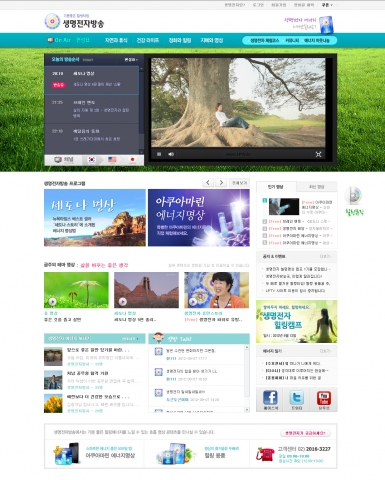Select the Japanese flag channel

click(132, 160)
